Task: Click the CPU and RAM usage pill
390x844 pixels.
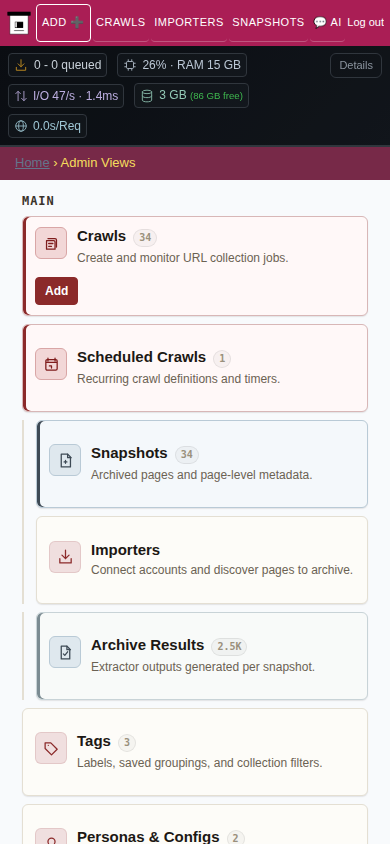Action: [182, 65]
